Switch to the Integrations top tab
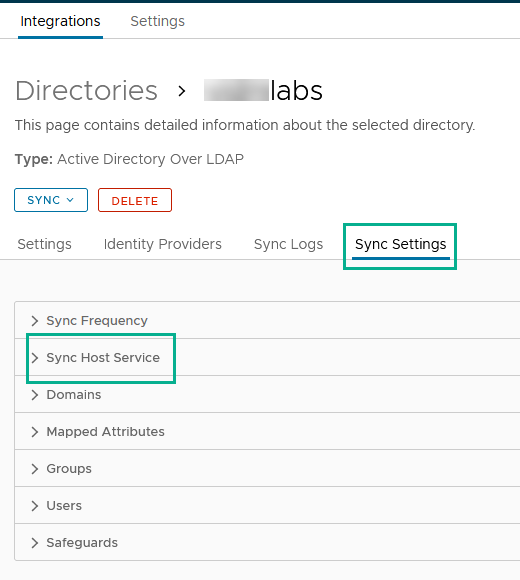Viewport: 520px width, 580px height. tap(60, 21)
